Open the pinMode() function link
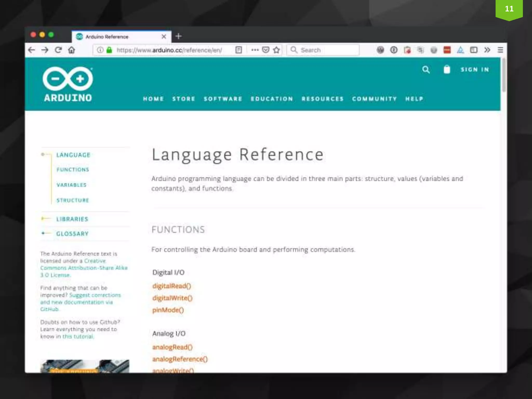Viewport: 532px width, 399px height. pyautogui.click(x=168, y=310)
